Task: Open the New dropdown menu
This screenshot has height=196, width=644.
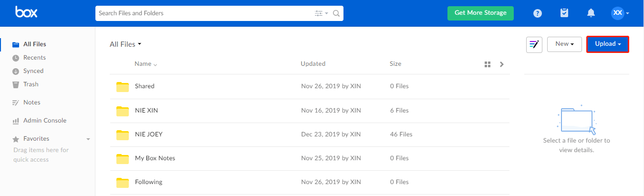Action: pos(564,44)
